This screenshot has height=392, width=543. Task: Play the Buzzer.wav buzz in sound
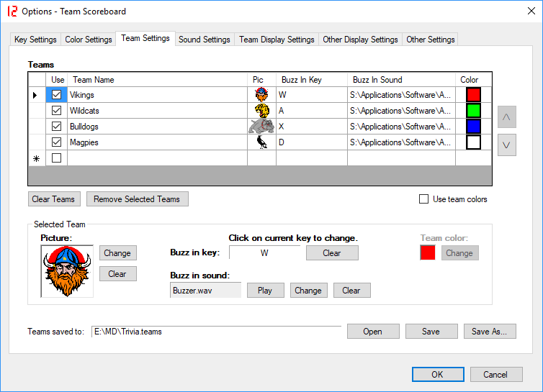point(265,291)
